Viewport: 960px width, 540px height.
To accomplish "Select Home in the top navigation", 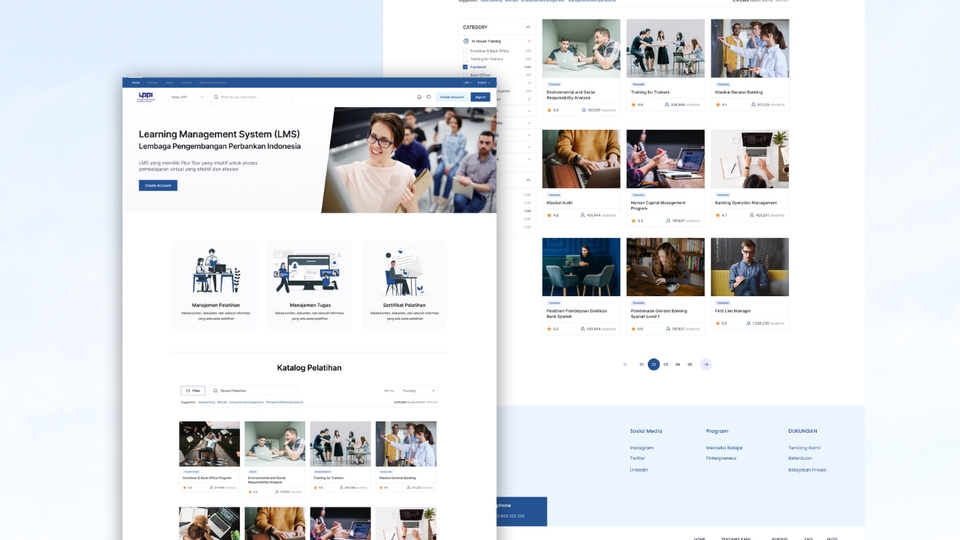I will click(135, 82).
